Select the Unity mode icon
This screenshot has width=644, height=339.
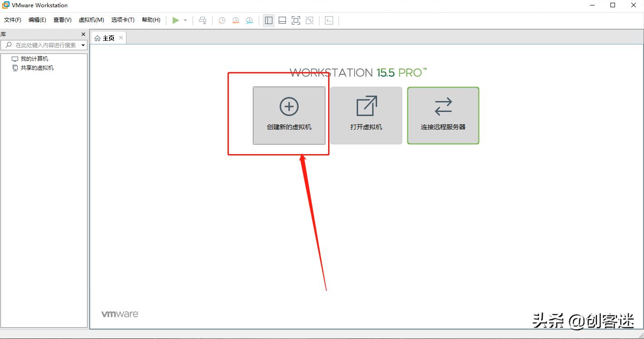pyautogui.click(x=310, y=20)
